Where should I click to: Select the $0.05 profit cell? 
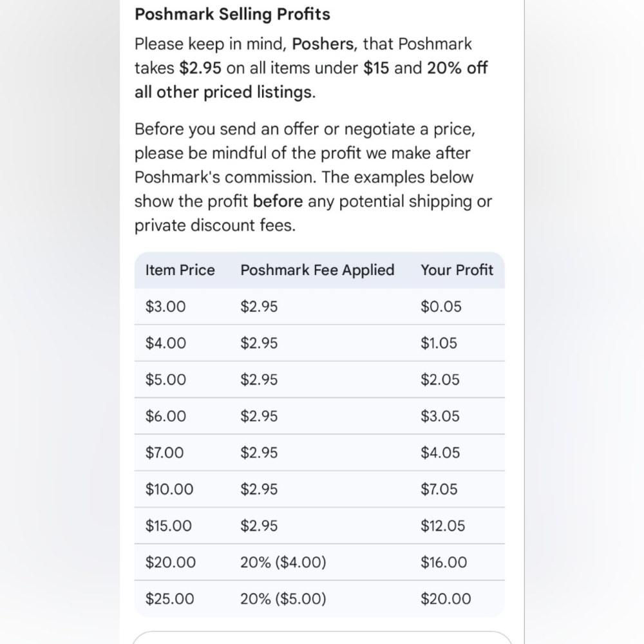click(x=441, y=307)
